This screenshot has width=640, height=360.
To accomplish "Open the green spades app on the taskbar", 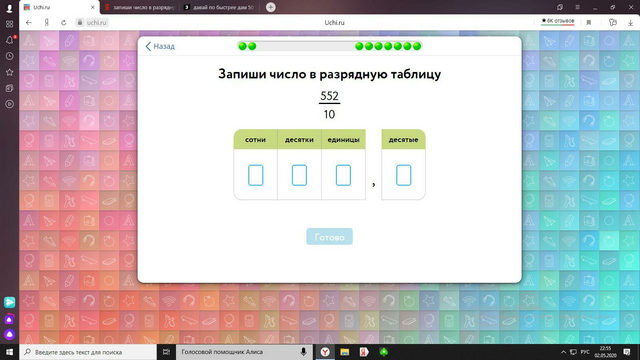I will click(x=384, y=352).
